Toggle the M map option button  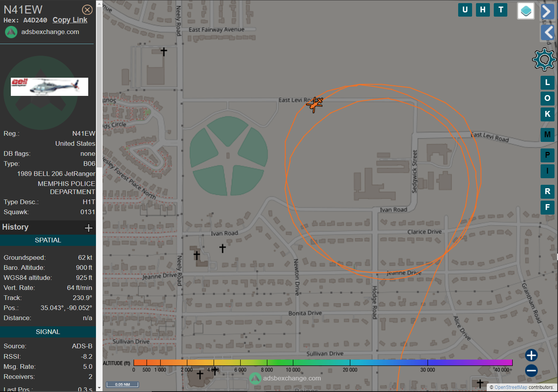click(548, 135)
